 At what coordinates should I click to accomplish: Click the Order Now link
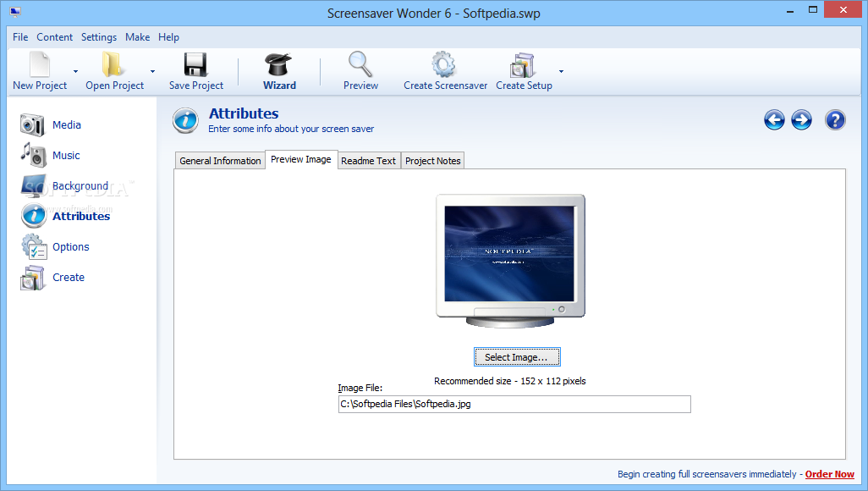point(829,474)
